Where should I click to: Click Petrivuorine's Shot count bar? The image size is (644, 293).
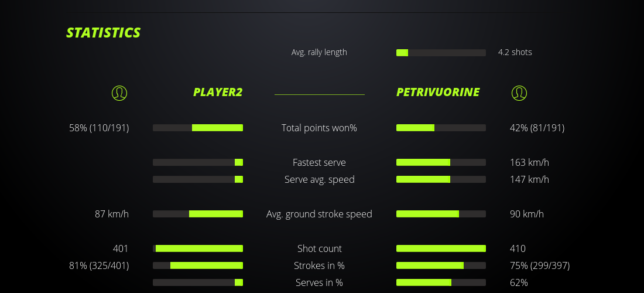pyautogui.click(x=441, y=248)
